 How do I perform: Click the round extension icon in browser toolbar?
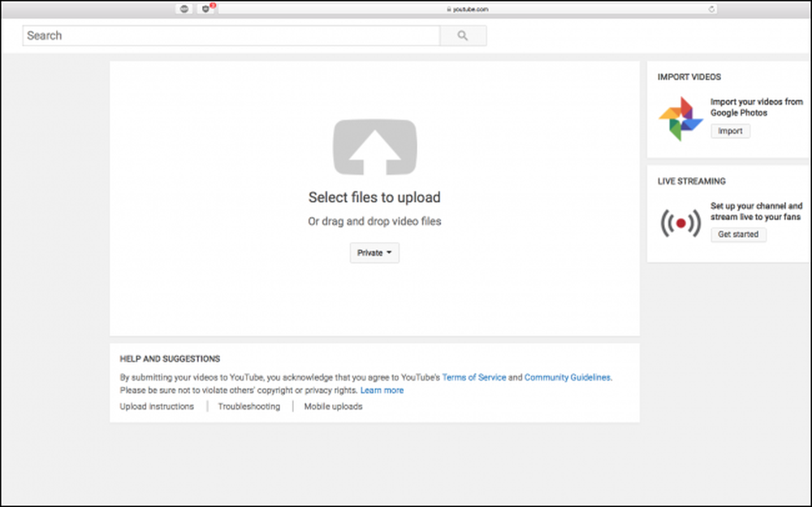pos(184,9)
